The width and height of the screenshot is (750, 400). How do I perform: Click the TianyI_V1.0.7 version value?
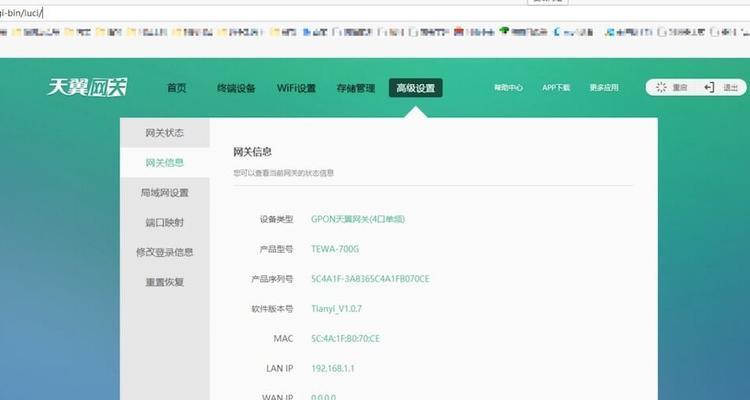point(336,309)
